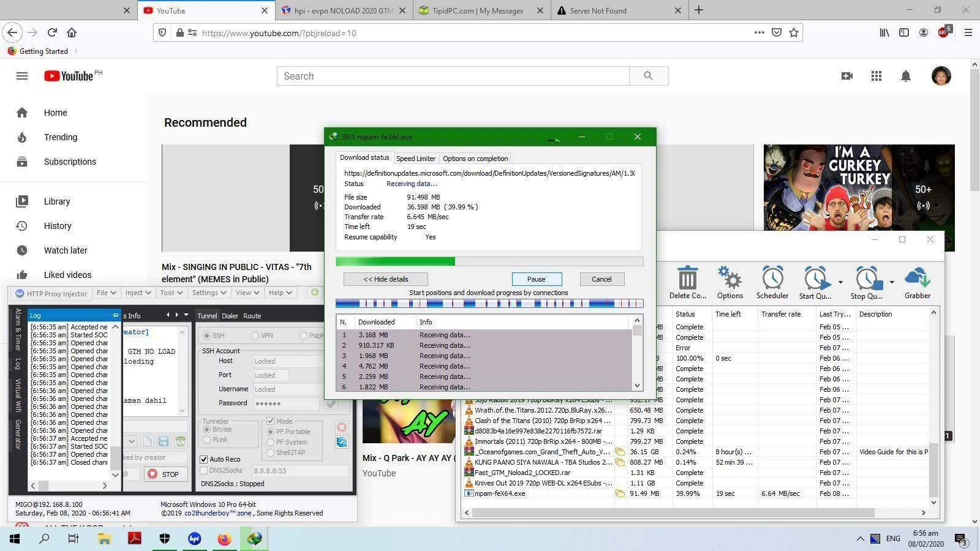Viewport: 980px width, 551px height.
Task: Cancel the download in progress dialog
Action: 601,279
